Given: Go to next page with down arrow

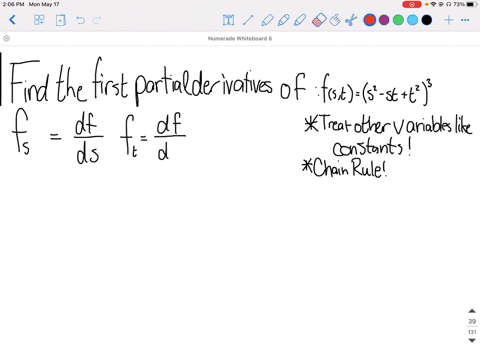Looking at the screenshot, I should [x=472, y=340].
